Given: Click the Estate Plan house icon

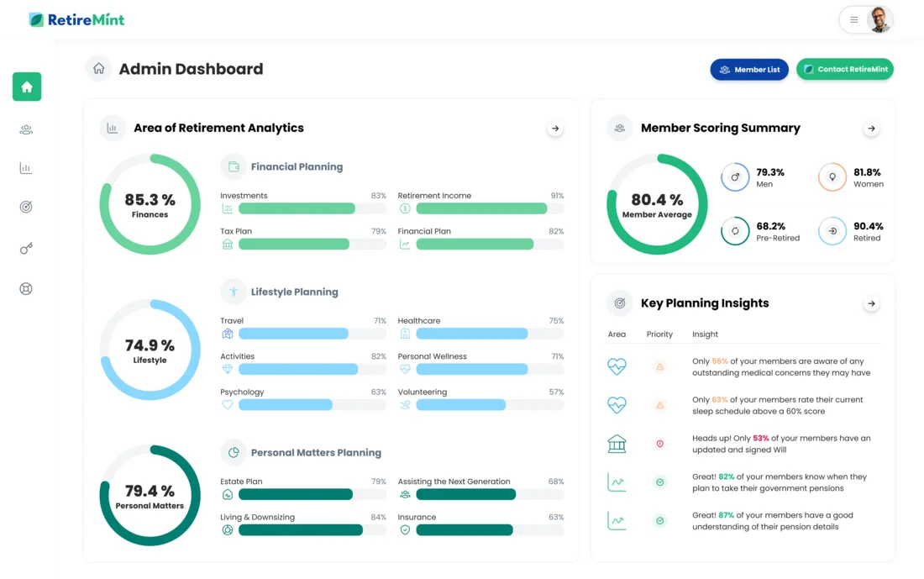Looking at the screenshot, I should [228, 495].
